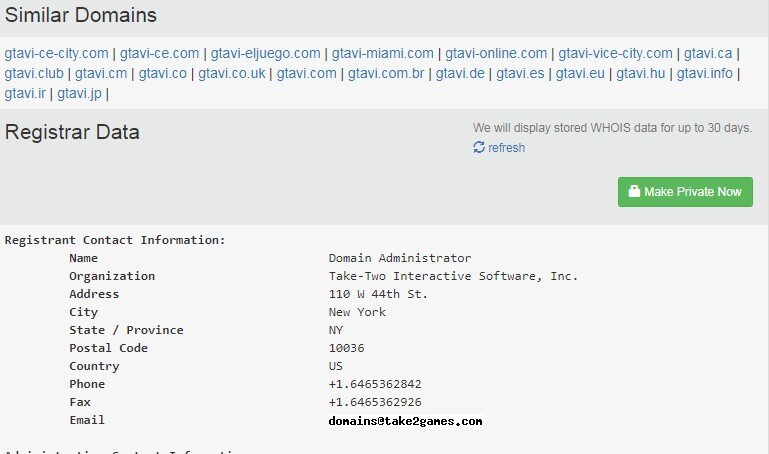This screenshot has width=769, height=454.
Task: Click the Country field label
Action: coord(94,366)
